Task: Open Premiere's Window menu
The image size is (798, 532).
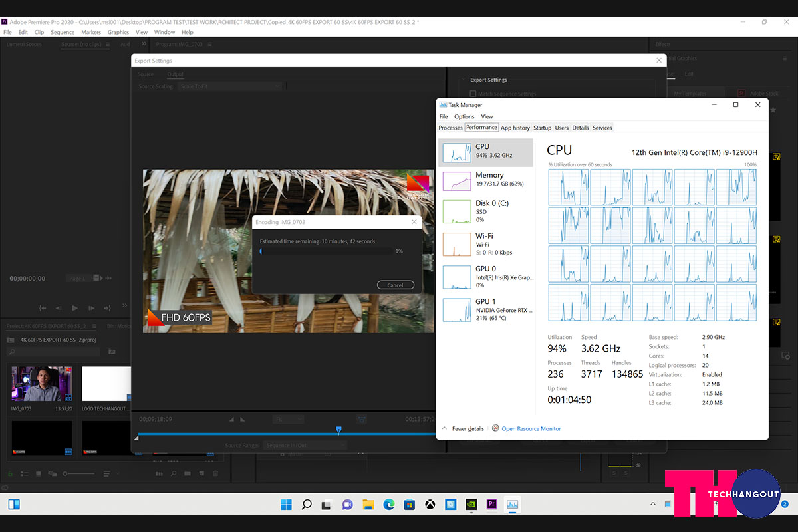Action: tap(164, 32)
